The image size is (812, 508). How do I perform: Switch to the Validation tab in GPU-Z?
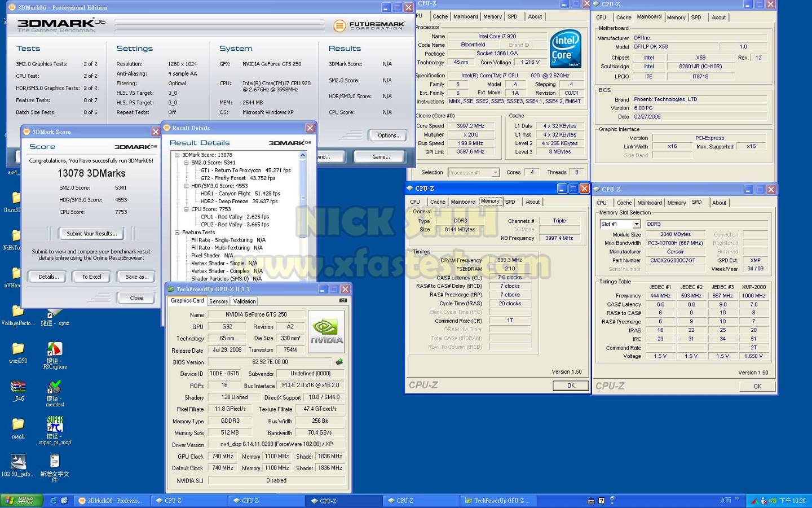click(244, 301)
